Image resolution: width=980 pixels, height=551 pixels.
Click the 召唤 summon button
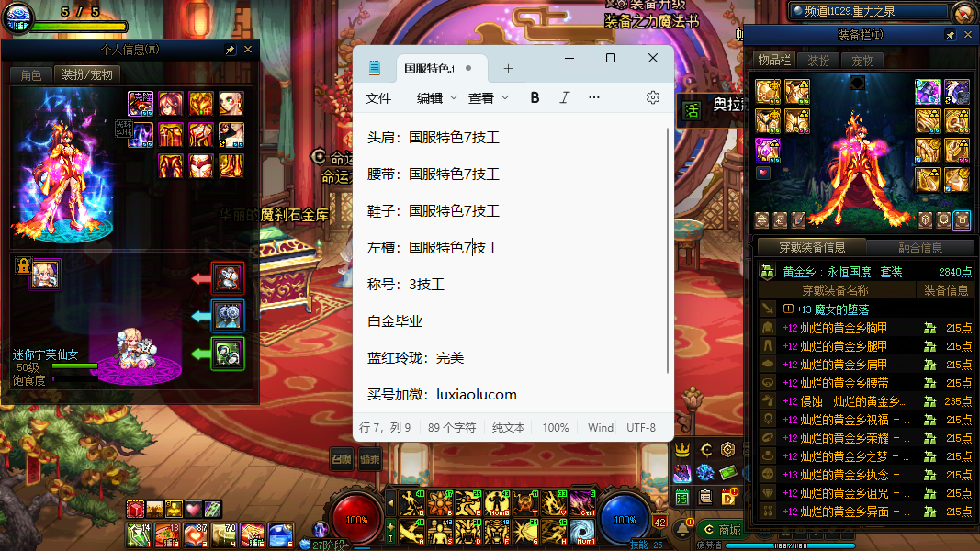tap(342, 459)
